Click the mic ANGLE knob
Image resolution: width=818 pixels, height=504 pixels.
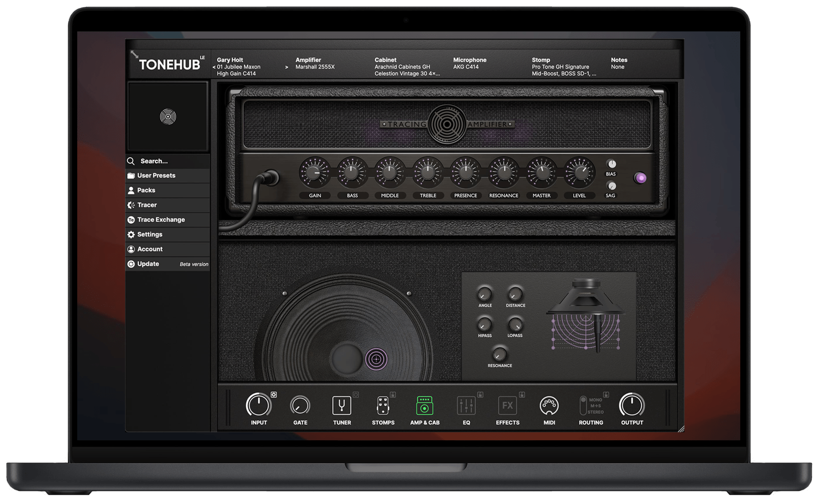pyautogui.click(x=485, y=294)
